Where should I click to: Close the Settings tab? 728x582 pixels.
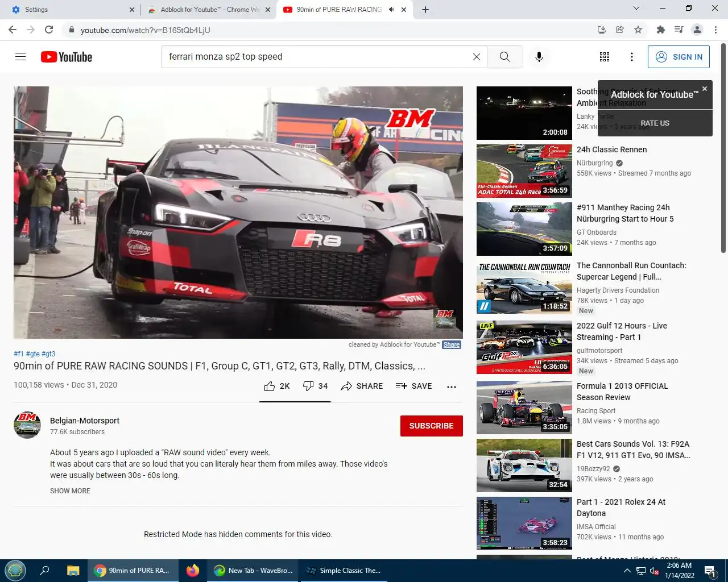(132, 10)
